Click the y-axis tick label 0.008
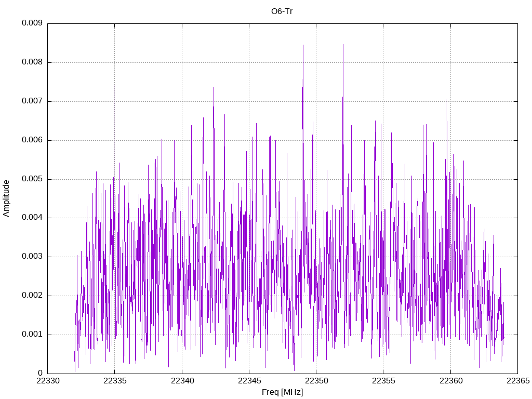The height and width of the screenshot is (399, 532). pos(32,62)
